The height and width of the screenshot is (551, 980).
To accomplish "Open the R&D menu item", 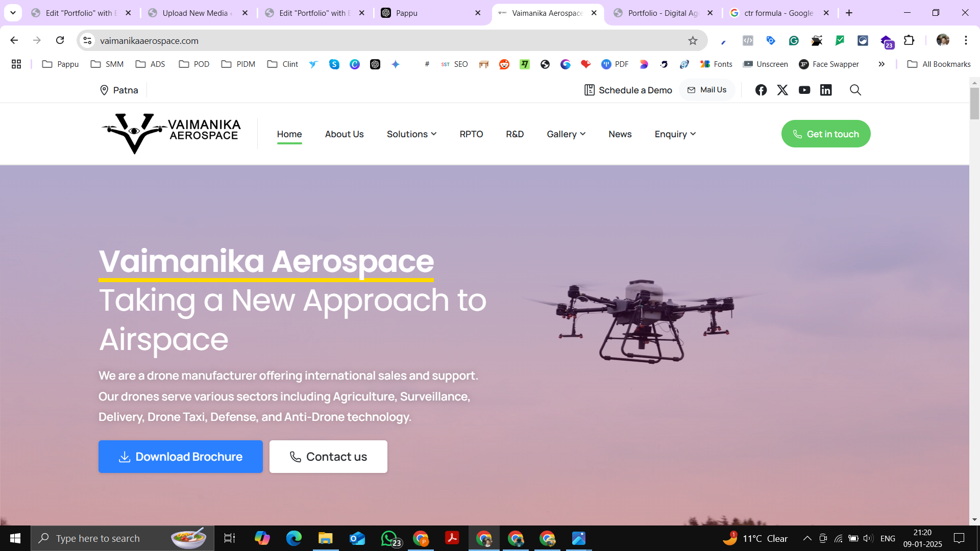I will (x=515, y=134).
